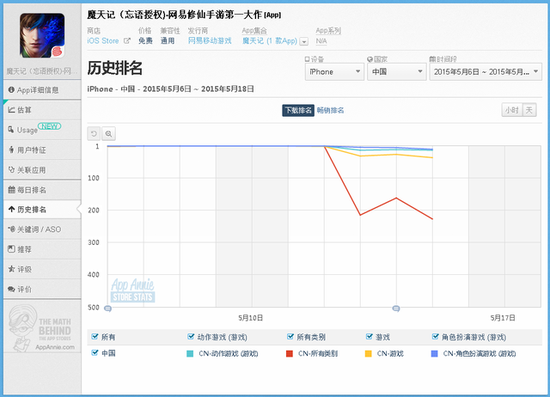Open 推荐 in the sidebar
Image resolution: width=550 pixels, height=397 pixels.
[x=42, y=249]
